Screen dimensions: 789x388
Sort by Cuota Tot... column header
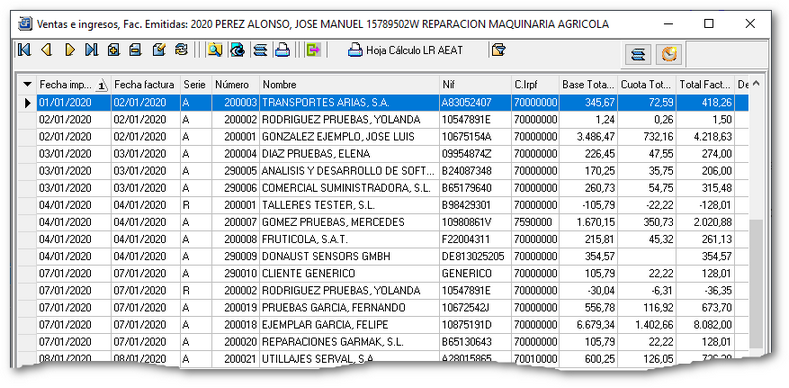[647, 85]
